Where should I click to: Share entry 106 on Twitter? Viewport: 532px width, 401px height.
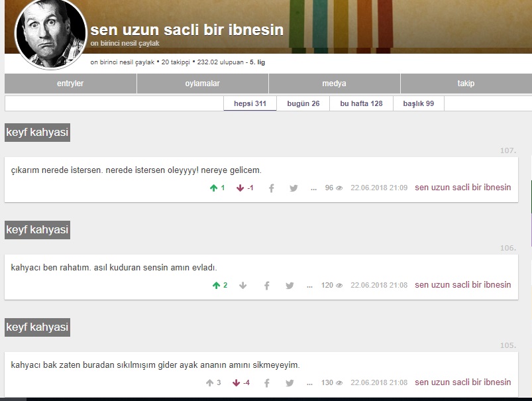pos(290,286)
